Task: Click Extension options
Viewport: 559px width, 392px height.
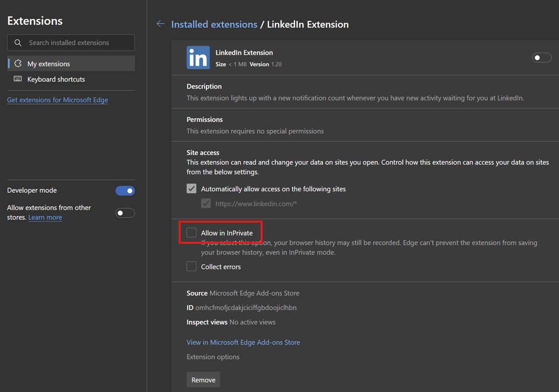Action: click(213, 357)
